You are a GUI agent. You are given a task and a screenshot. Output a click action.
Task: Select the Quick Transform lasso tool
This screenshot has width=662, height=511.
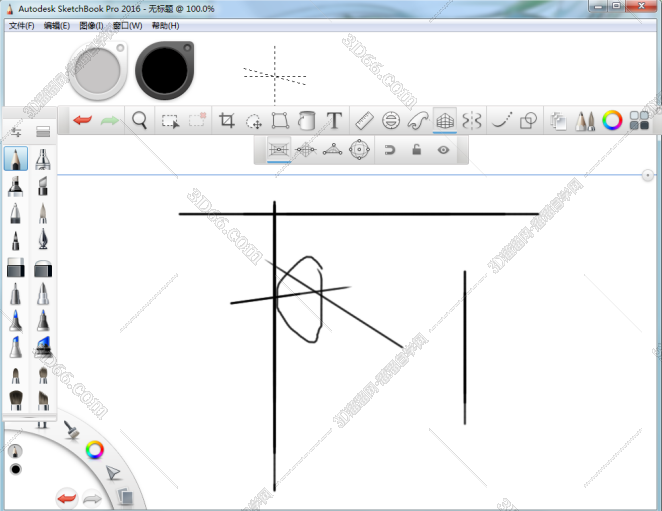(x=254, y=121)
